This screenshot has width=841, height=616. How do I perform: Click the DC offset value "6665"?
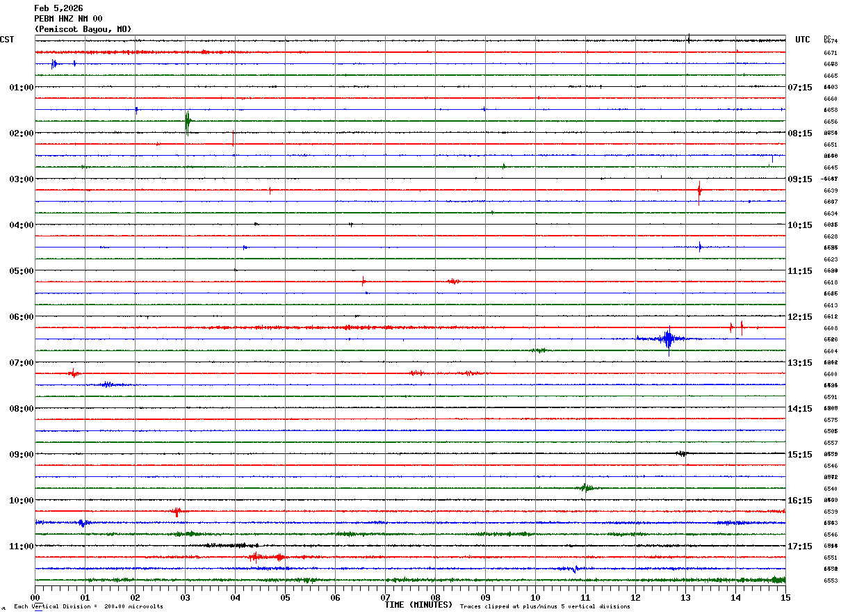click(830, 76)
